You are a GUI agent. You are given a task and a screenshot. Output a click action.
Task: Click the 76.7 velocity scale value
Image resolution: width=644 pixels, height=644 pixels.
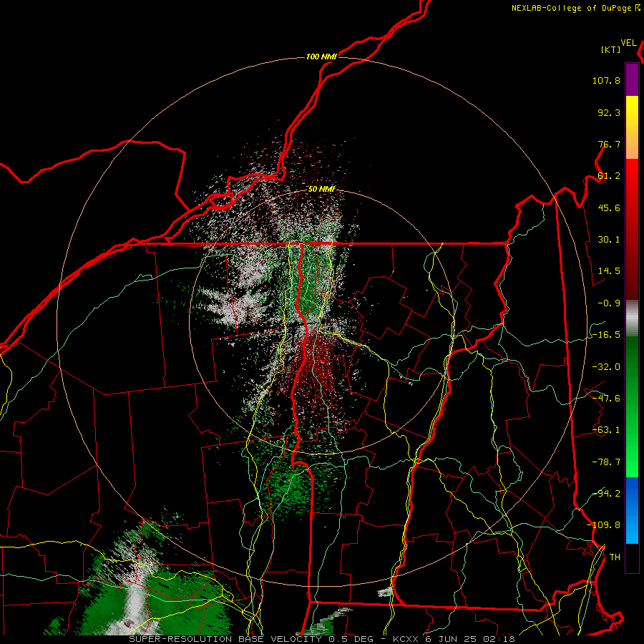[609, 144]
